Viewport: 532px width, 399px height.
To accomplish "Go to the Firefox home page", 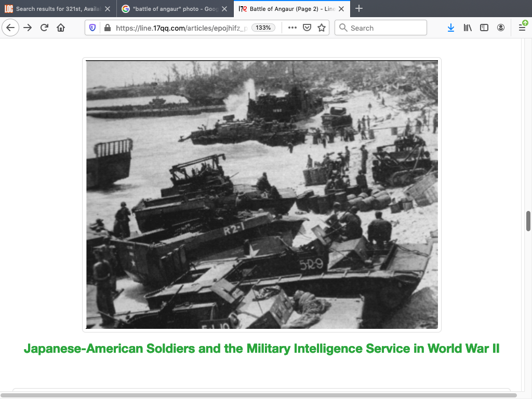I will pyautogui.click(x=61, y=28).
